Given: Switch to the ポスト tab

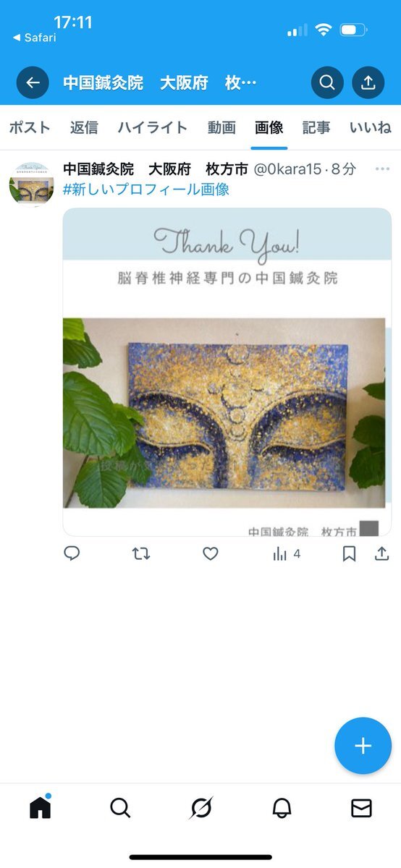Looking at the screenshot, I should (x=30, y=128).
